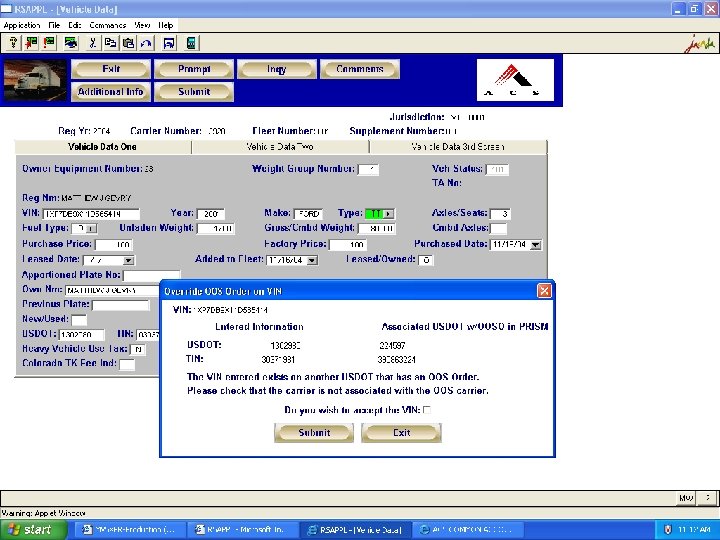Click the help question mark toolbar icon
Viewport: 720px width, 540px height.
[x=13, y=43]
